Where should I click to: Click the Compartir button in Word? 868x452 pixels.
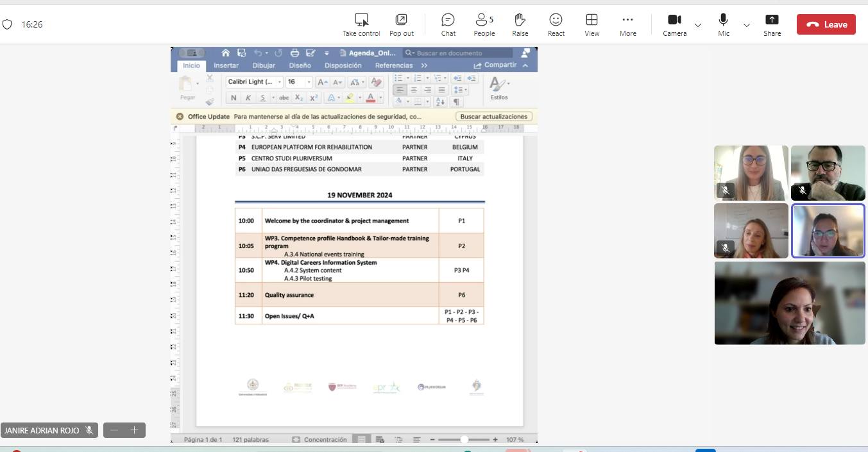[x=495, y=65]
